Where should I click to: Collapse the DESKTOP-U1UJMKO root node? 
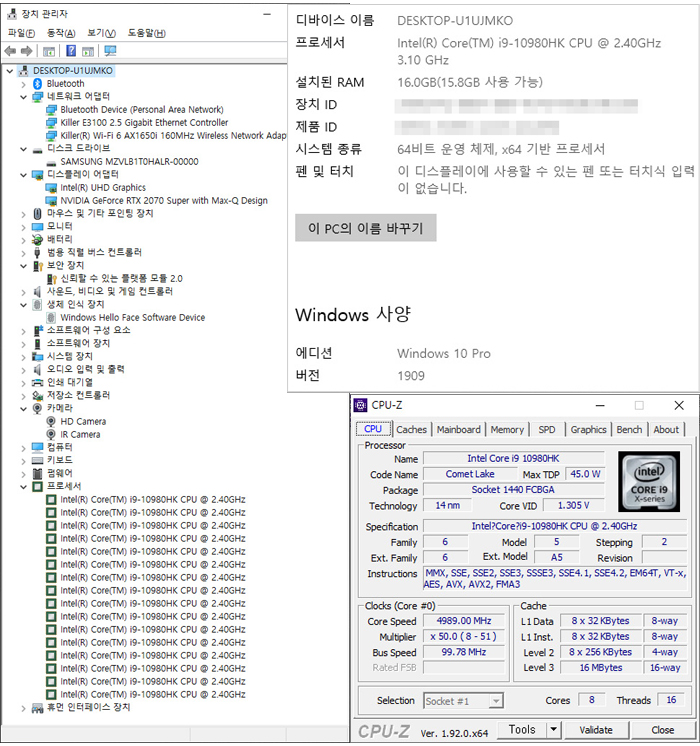tap(10, 71)
